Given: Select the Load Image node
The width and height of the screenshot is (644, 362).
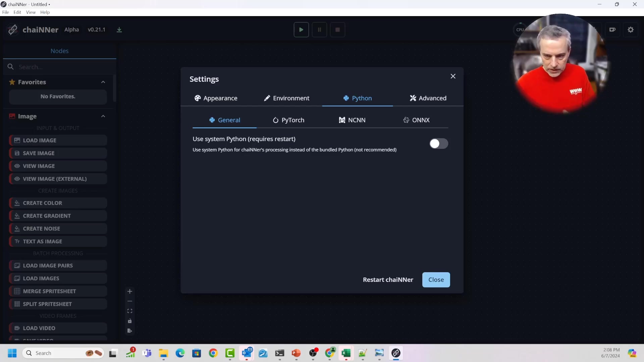Looking at the screenshot, I should (x=58, y=140).
